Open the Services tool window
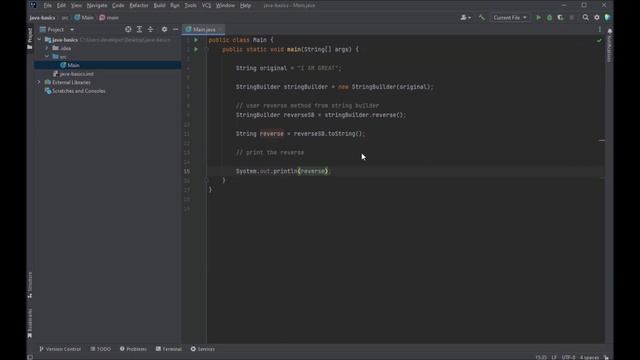The height and width of the screenshot is (360, 640). [x=202, y=349]
